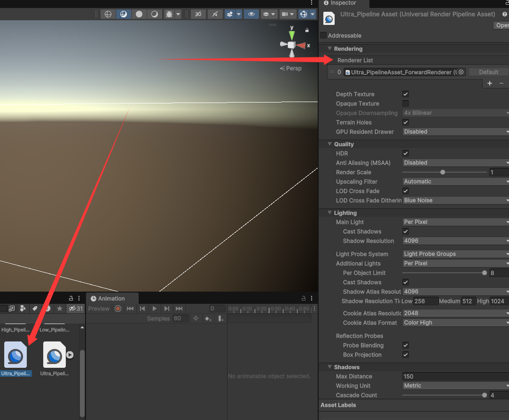Click the ForwardRenderer object picker circle
Image resolution: width=509 pixels, height=420 pixels.
461,72
